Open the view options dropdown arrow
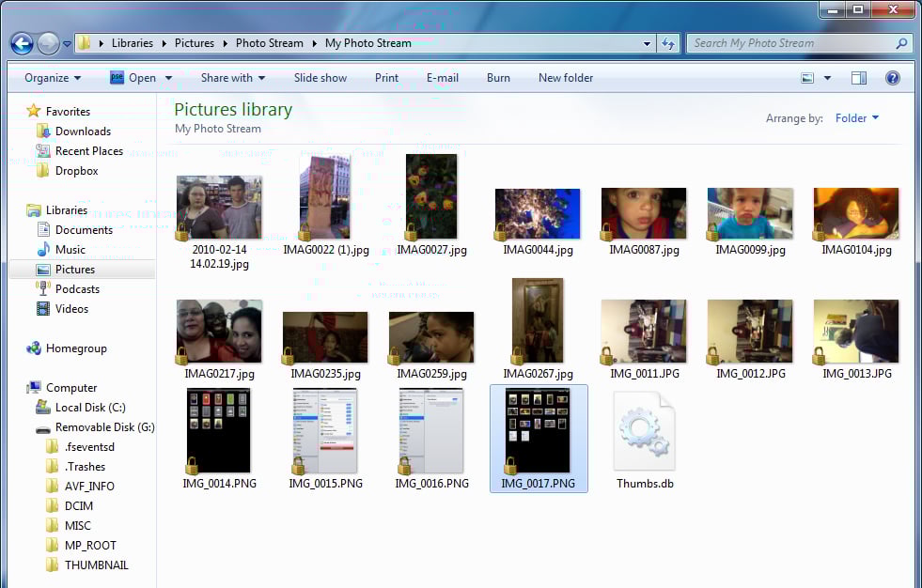Viewport: 922px width, 588px height. 827,78
